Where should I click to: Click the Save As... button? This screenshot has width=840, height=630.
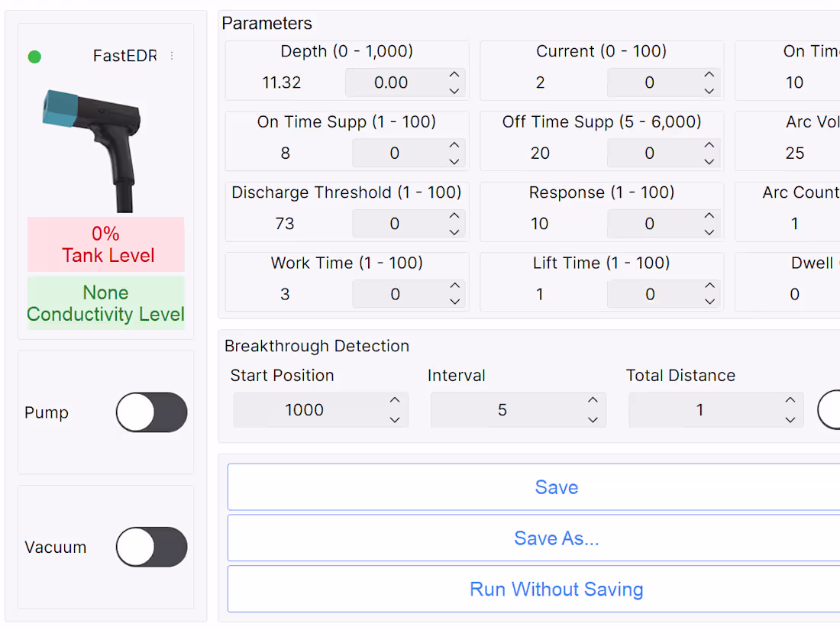click(556, 538)
